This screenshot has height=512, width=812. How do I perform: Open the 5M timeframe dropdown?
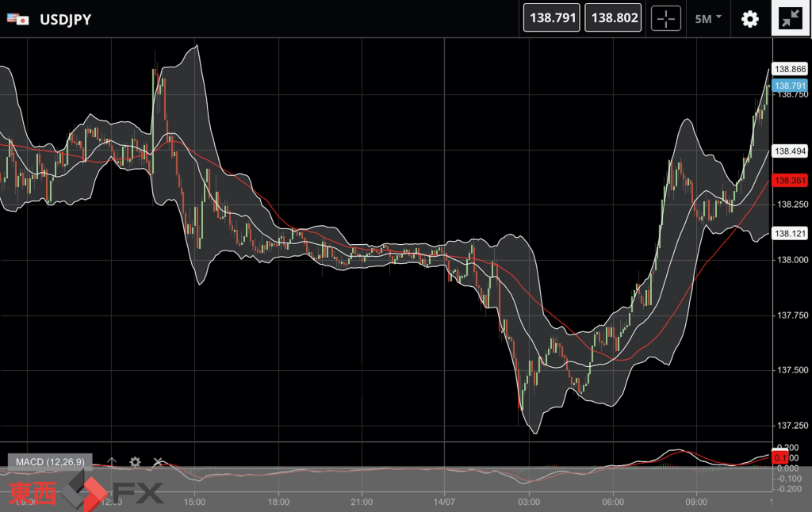click(x=708, y=19)
